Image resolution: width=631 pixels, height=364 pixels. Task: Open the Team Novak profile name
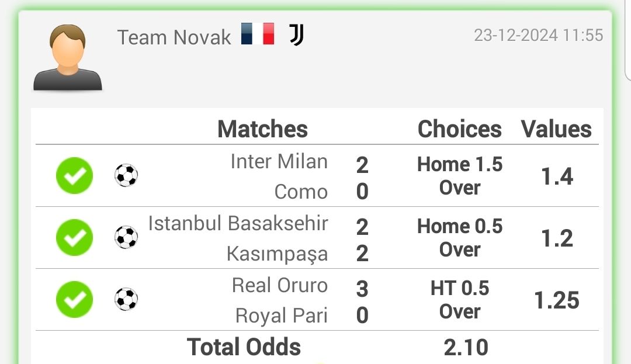pos(174,37)
